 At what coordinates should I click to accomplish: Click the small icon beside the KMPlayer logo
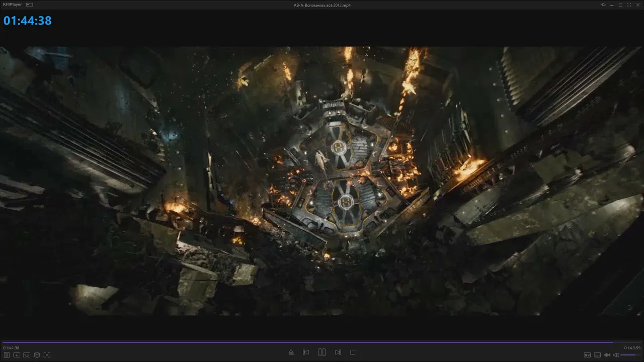(30, 5)
